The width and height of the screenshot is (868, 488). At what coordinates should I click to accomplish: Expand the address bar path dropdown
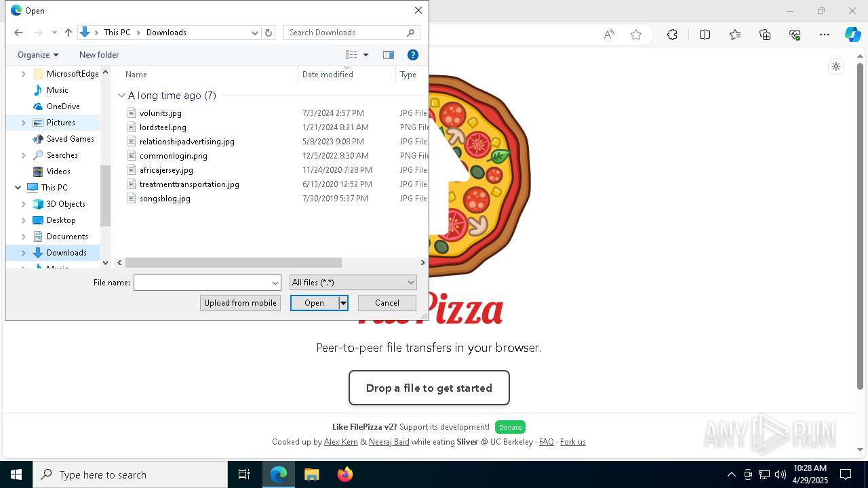click(x=255, y=33)
